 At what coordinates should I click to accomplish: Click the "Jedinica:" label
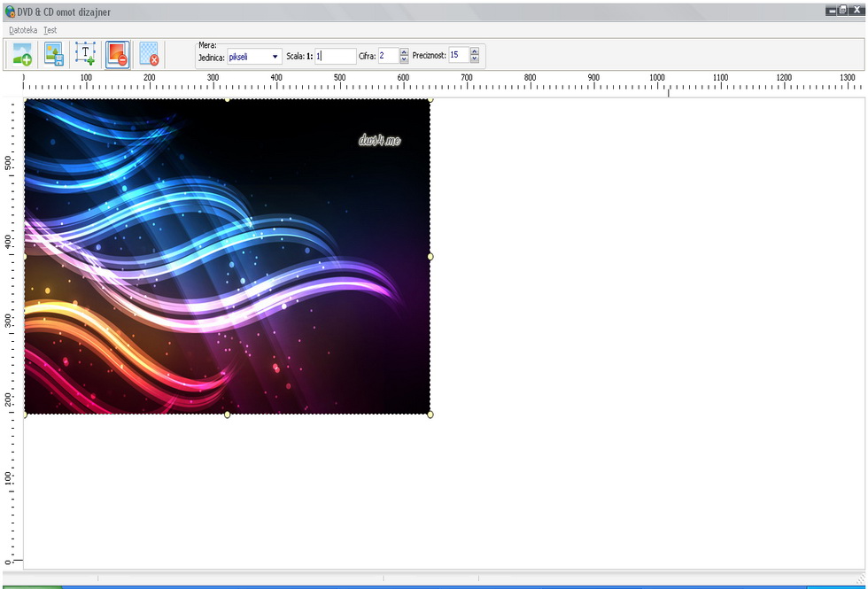point(212,57)
